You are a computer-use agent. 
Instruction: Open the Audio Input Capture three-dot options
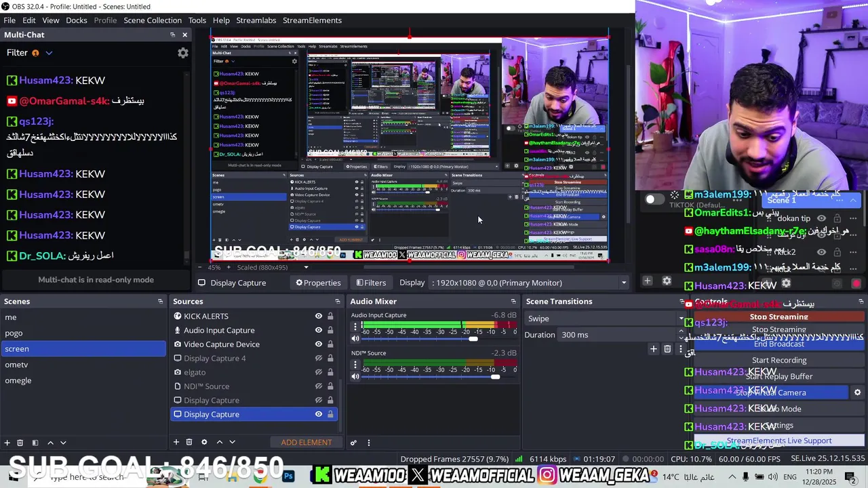pyautogui.click(x=355, y=327)
